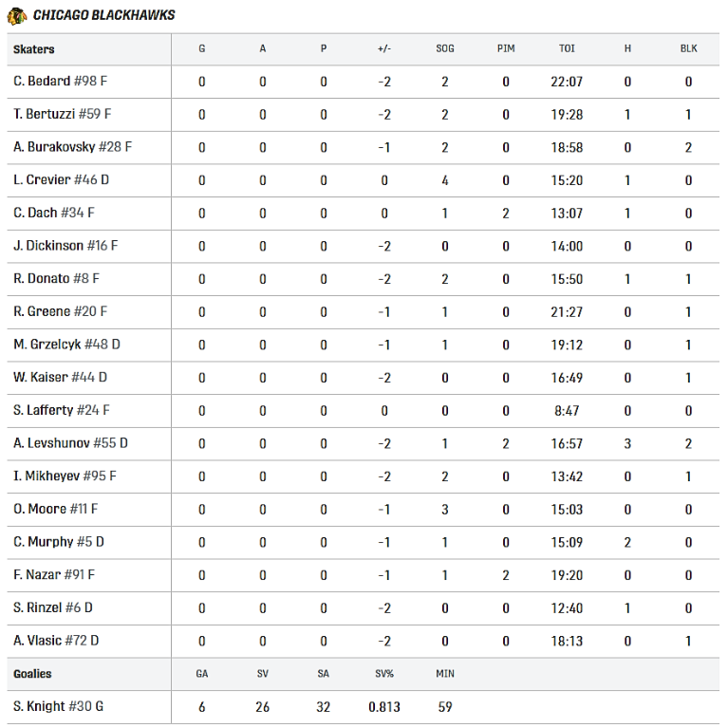Select T. Bertuzzi #59 player name
Image resolution: width=728 pixels, height=728 pixels.
tap(62, 114)
